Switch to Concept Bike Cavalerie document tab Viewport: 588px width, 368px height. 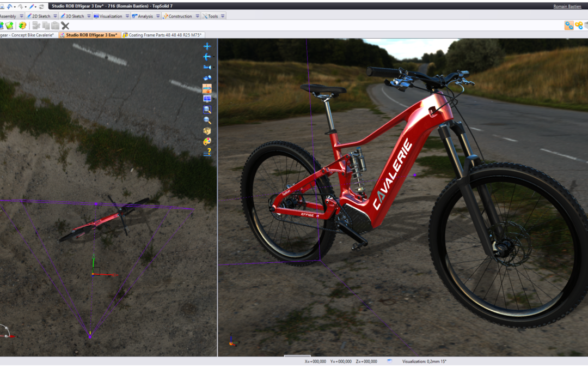click(x=28, y=35)
